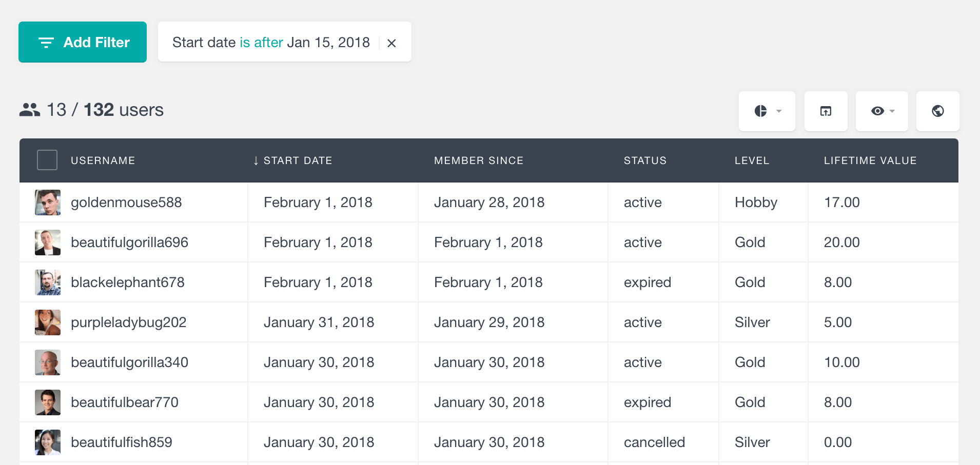
Task: Open the beautifulbear770 username
Action: click(x=125, y=402)
